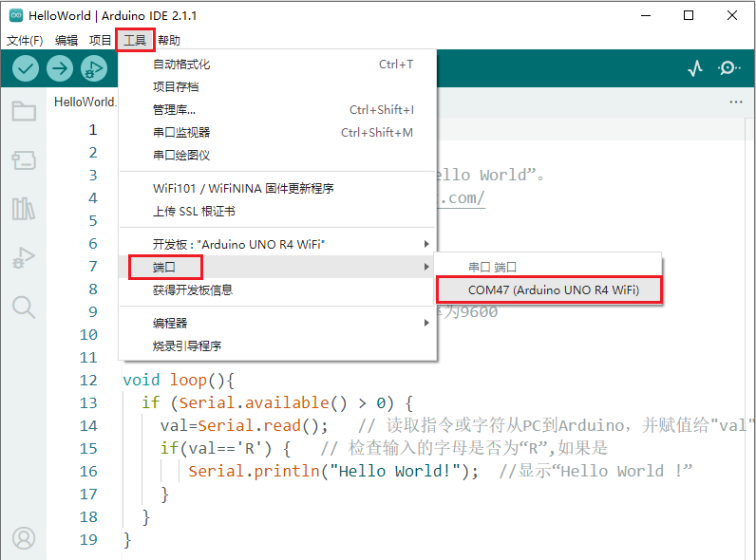Click the Upload arrow button
The image size is (756, 560).
point(60,68)
